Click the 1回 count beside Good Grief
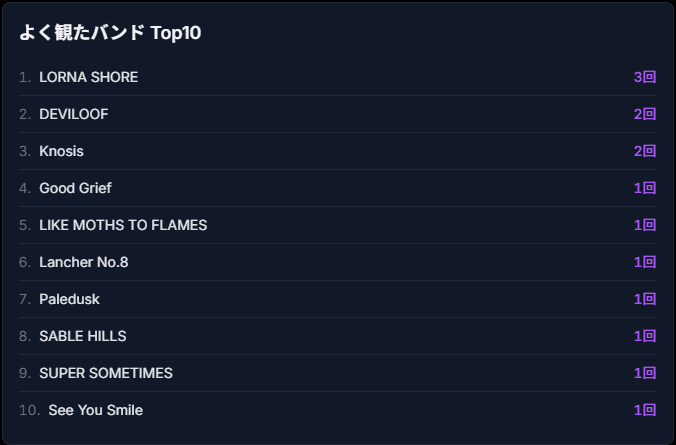The height and width of the screenshot is (445, 676). pos(645,188)
